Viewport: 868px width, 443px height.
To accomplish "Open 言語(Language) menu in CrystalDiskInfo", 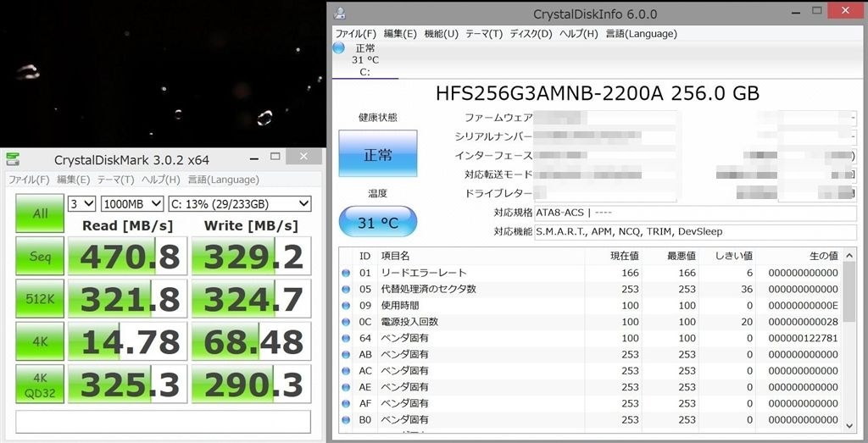I will point(641,34).
